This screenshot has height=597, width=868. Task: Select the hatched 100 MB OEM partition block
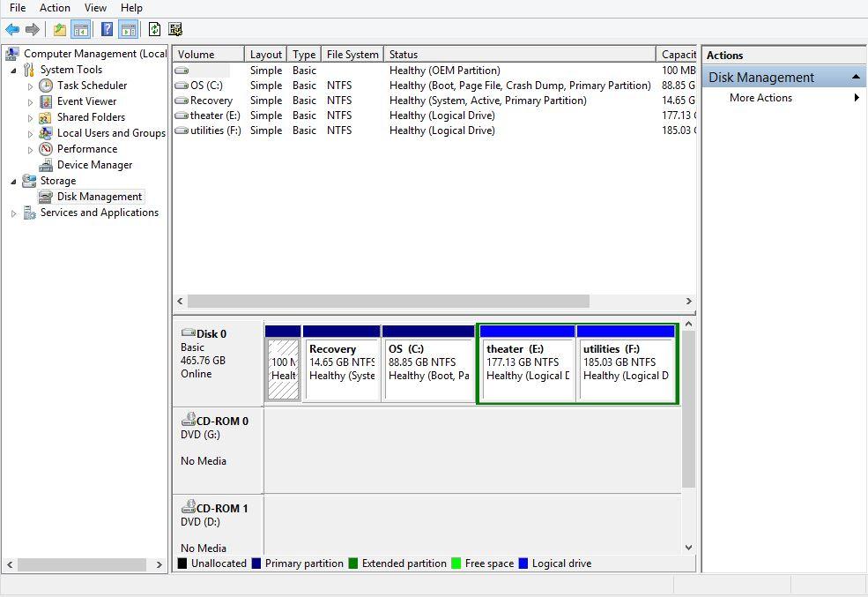point(283,362)
